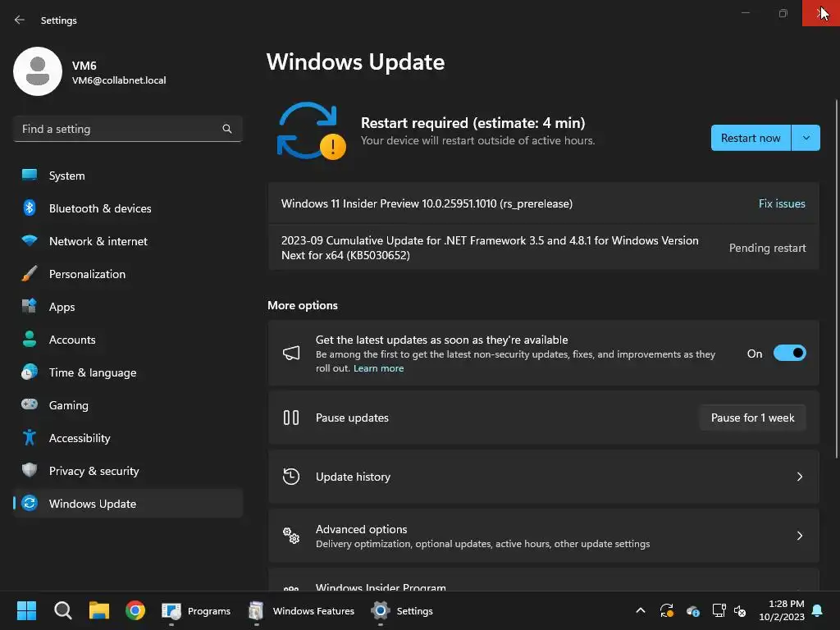
Task: Switch to Programs window in taskbar
Action: point(196,610)
